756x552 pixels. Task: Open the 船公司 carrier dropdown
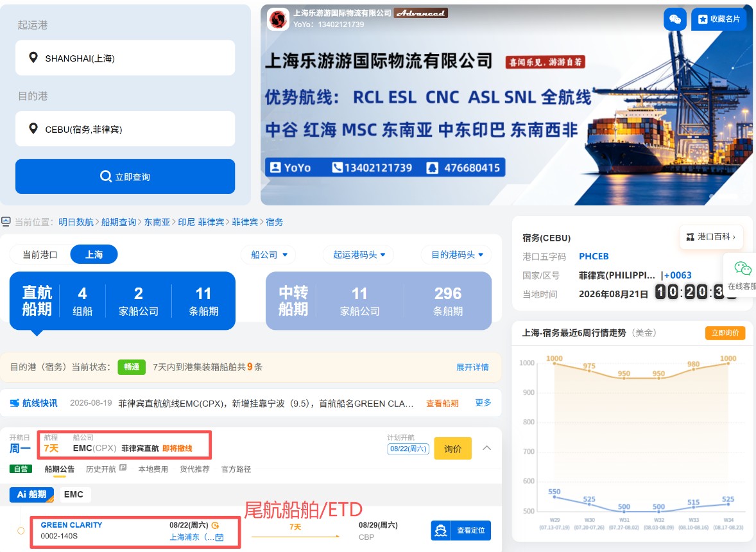click(268, 255)
